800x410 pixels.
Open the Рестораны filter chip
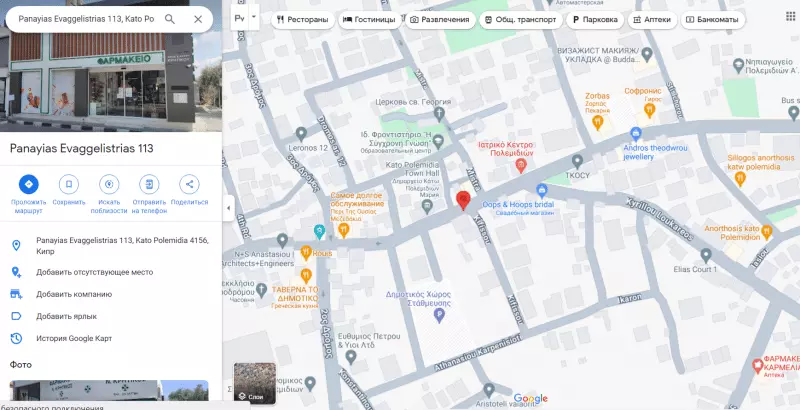(x=303, y=20)
